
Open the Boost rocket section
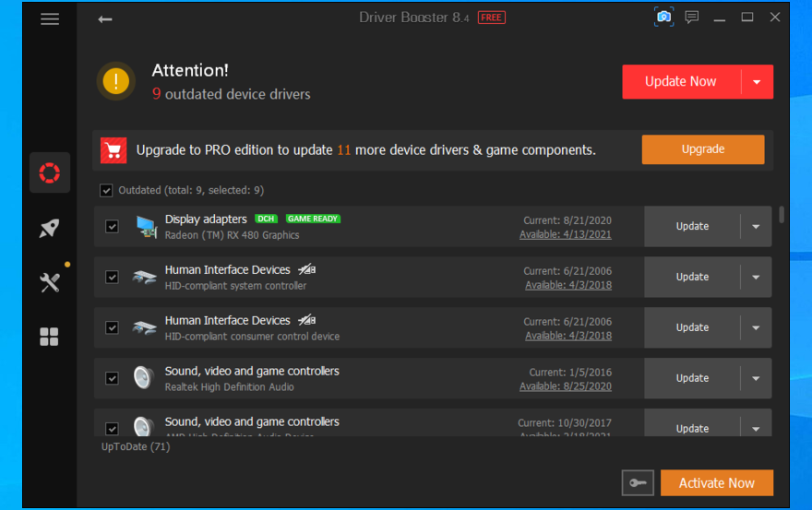(50, 228)
